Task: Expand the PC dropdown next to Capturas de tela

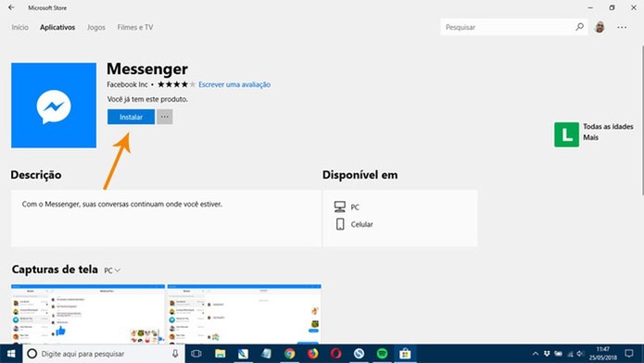Action: point(112,270)
